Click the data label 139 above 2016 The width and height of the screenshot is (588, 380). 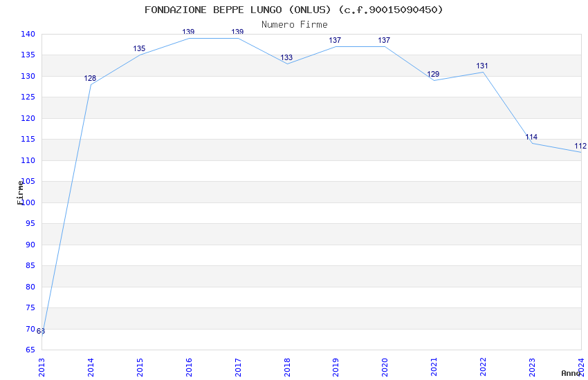(x=188, y=32)
